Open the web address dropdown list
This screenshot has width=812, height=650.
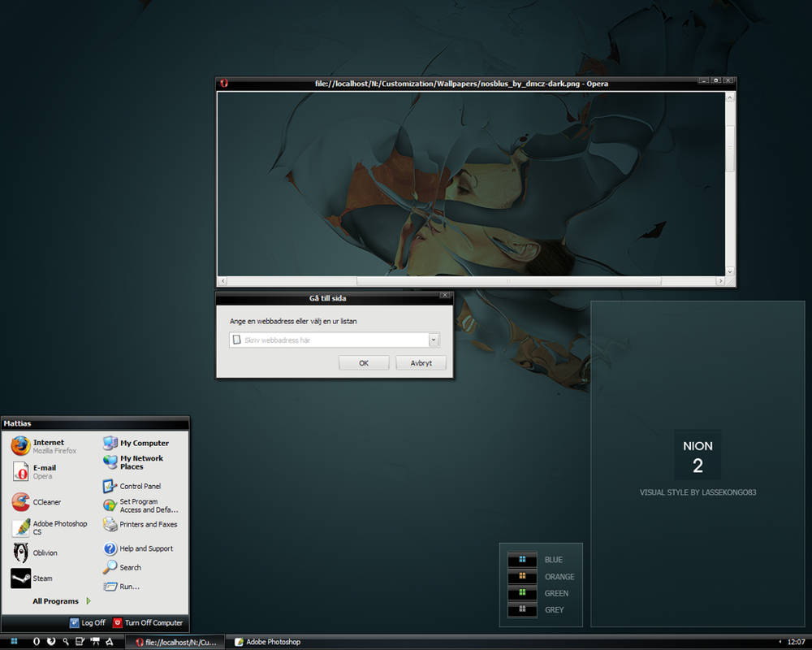click(x=434, y=340)
